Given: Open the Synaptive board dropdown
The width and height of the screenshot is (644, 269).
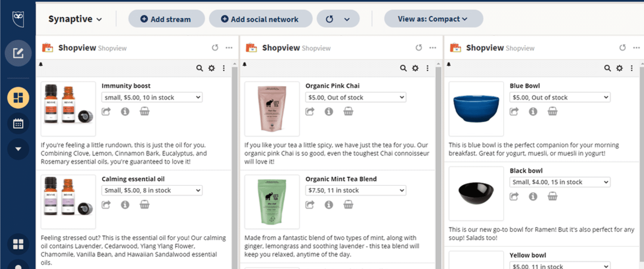Looking at the screenshot, I should click(x=75, y=19).
